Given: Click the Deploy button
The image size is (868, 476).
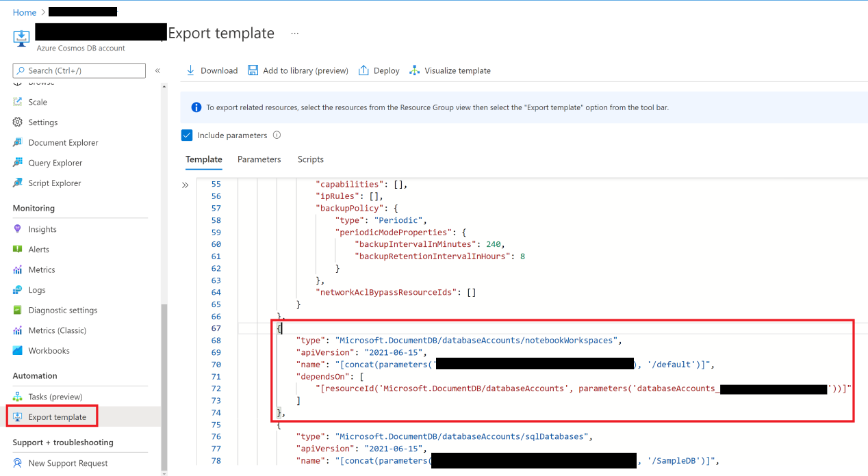Looking at the screenshot, I should 379,70.
